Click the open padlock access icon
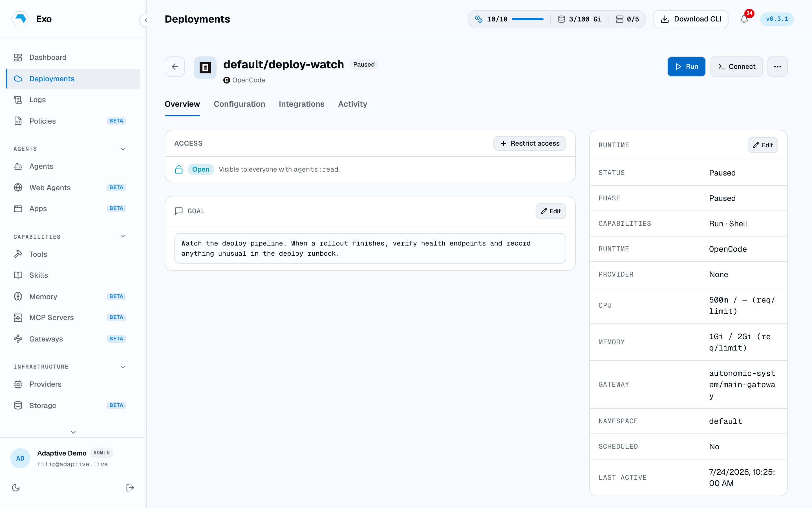The image size is (812, 508). 179,169
